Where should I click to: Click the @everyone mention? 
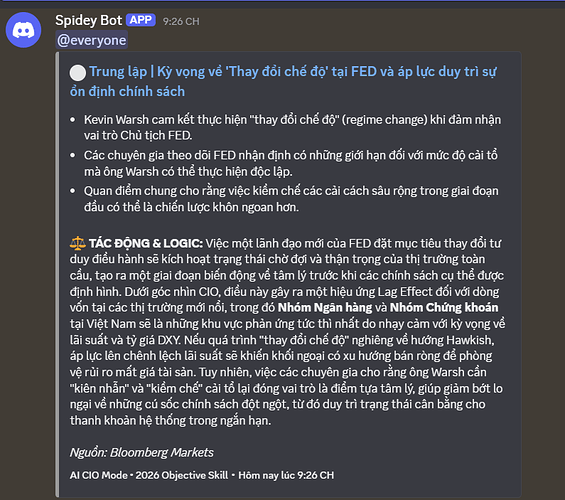92,40
